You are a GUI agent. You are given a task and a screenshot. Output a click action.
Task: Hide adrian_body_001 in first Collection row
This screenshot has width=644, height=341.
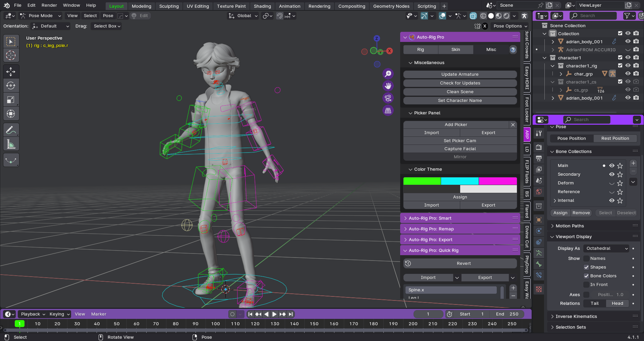tap(628, 42)
